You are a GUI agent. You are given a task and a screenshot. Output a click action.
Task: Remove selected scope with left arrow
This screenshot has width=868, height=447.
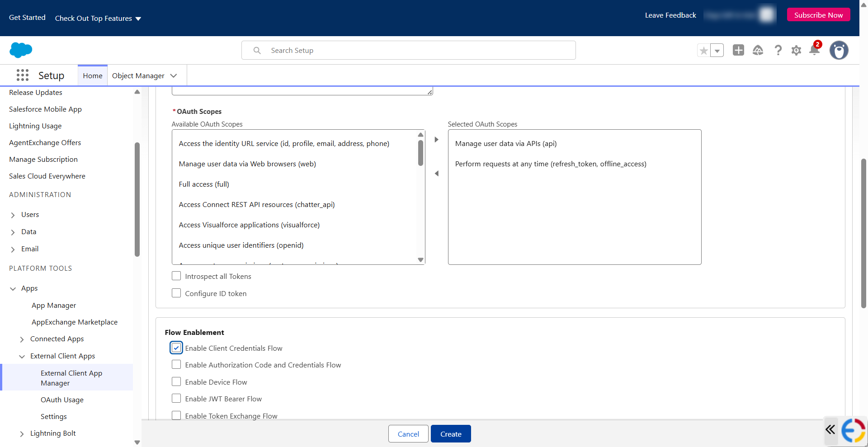tap(436, 174)
